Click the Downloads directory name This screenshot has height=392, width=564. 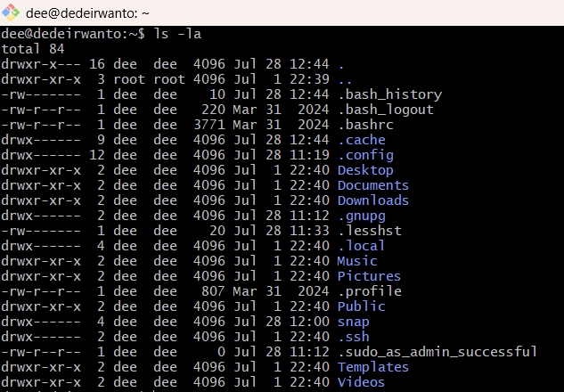373,200
